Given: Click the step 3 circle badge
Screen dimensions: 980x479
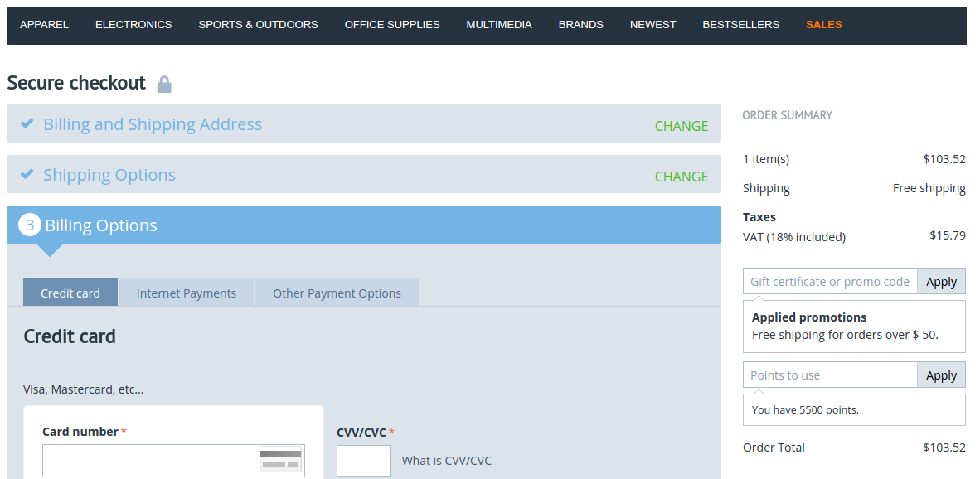Looking at the screenshot, I should pyautogui.click(x=30, y=225).
